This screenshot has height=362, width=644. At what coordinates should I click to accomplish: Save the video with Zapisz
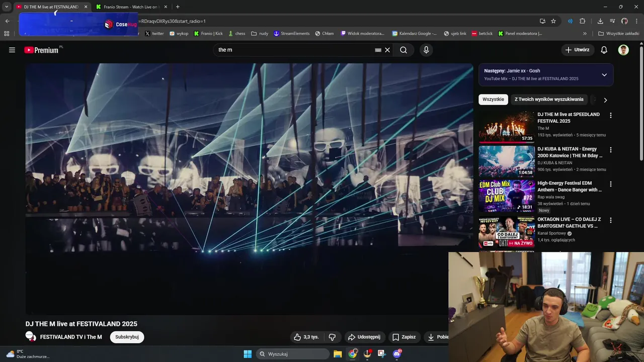click(x=404, y=337)
